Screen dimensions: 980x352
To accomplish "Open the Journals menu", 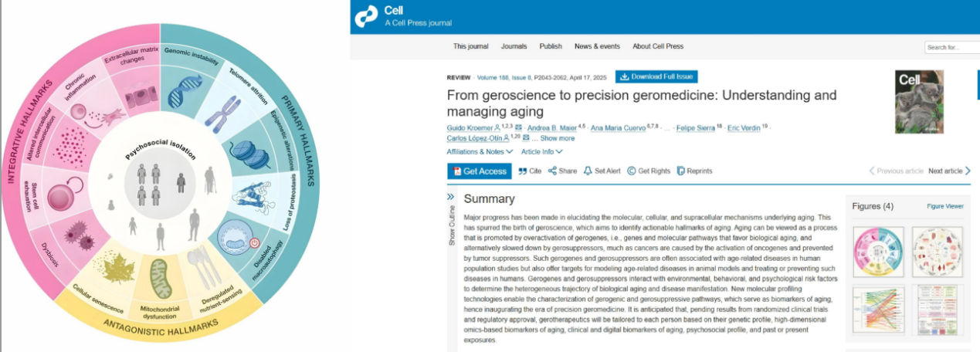I will (x=514, y=46).
